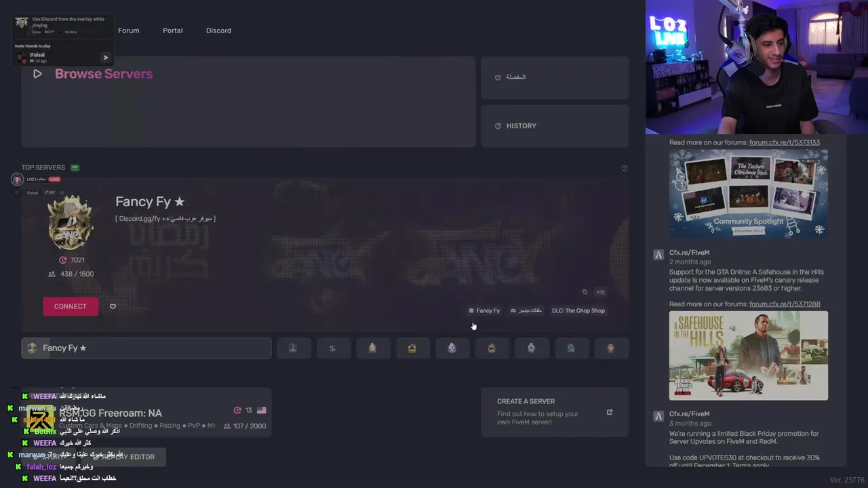The image size is (868, 488).
Task: Connect to the Fancy Fy server
Action: click(x=71, y=306)
